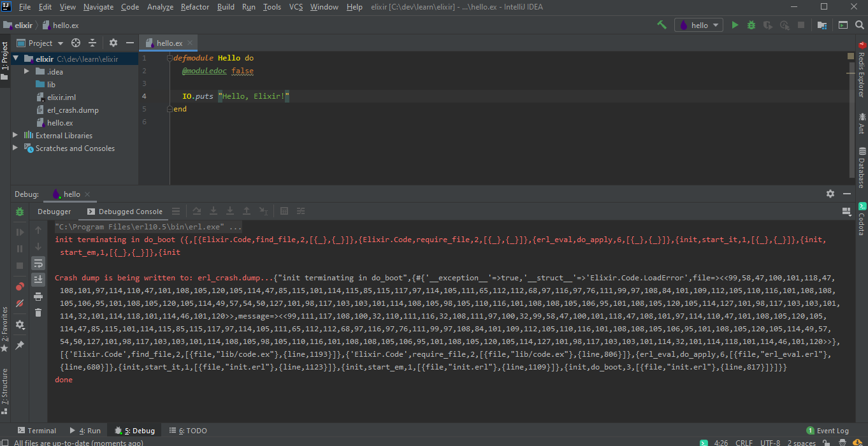Switch to the Debugger tab
This screenshot has height=446, width=868.
pos(54,212)
